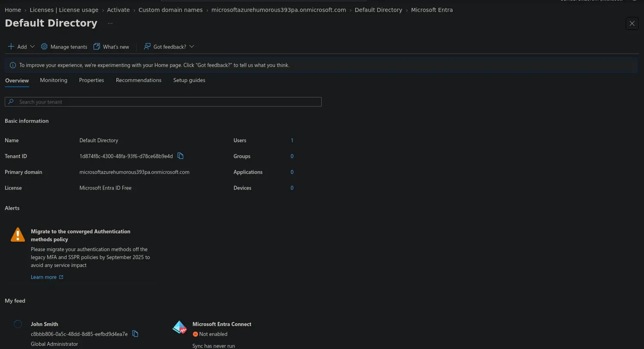Click the orange alert warning icon
Viewport: 644px width, 349px height.
18,235
